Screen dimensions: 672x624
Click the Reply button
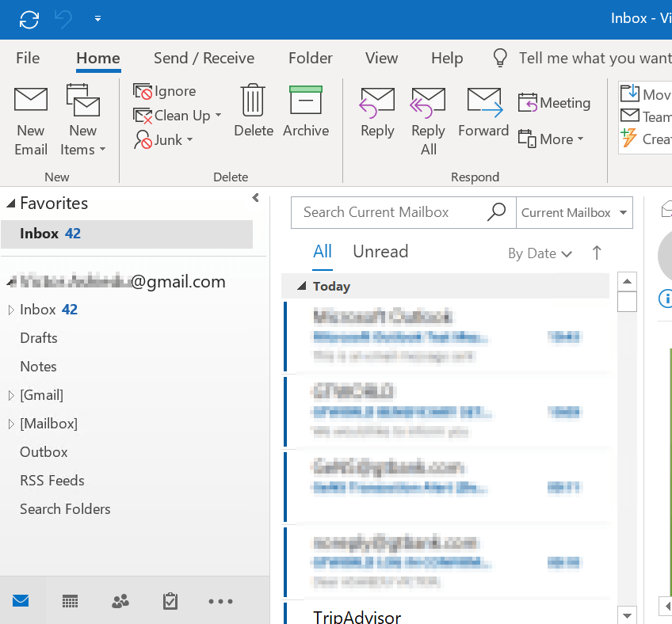pos(377,112)
